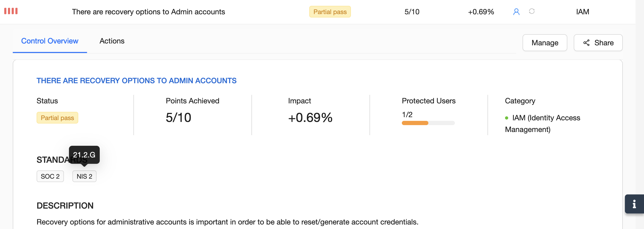This screenshot has width=644, height=229.
Task: Click the red severity bars icon
Action: (x=11, y=11)
